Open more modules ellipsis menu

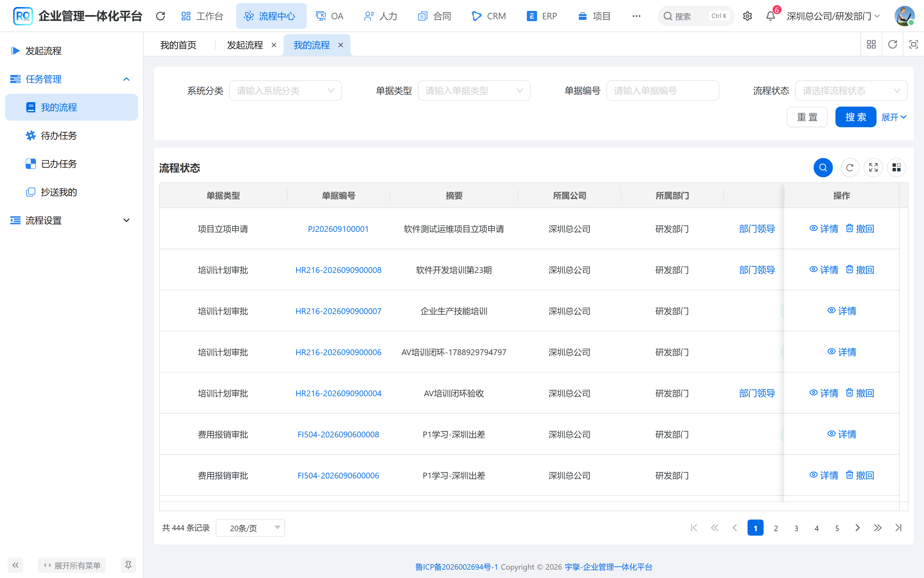point(636,16)
